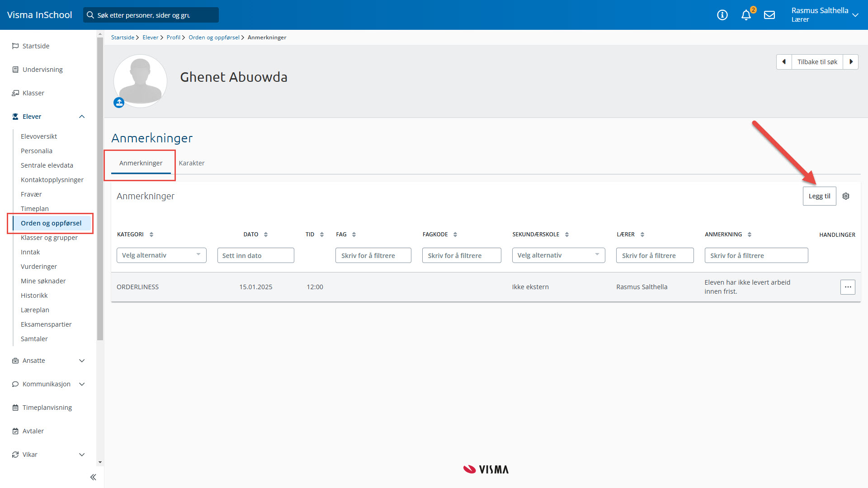Select Fravær in the Elever menu
The image size is (868, 488).
(x=31, y=194)
